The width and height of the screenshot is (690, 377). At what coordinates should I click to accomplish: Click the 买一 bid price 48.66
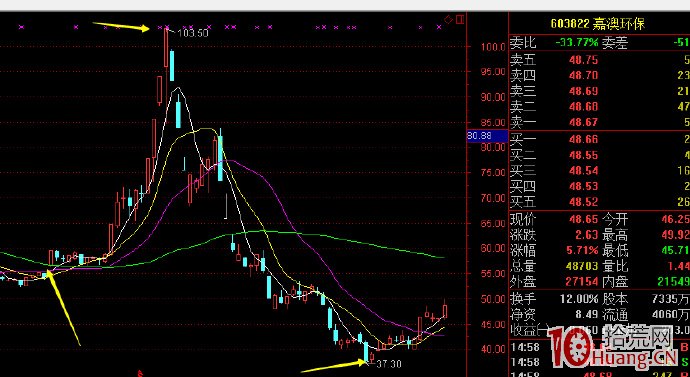pyautogui.click(x=584, y=139)
